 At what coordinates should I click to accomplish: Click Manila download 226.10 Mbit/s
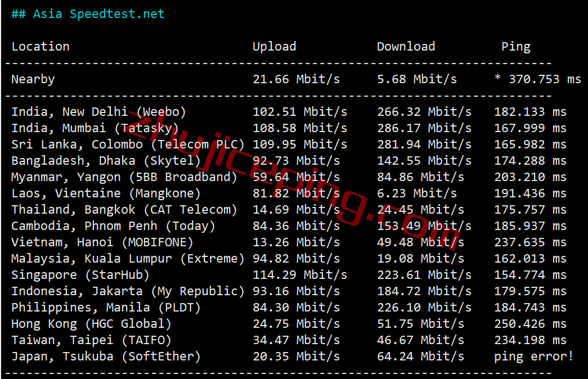424,308
